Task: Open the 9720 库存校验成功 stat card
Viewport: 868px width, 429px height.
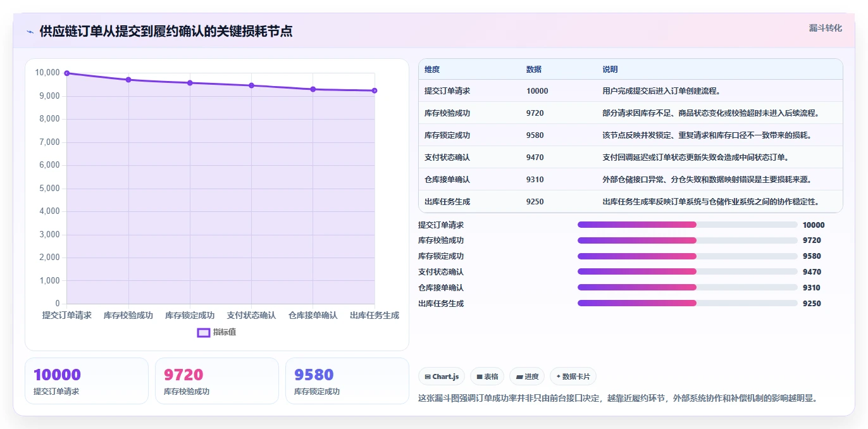Action: (217, 381)
